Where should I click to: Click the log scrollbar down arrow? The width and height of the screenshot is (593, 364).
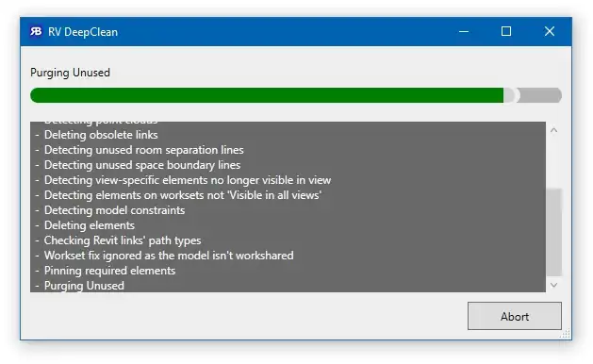pyautogui.click(x=553, y=285)
